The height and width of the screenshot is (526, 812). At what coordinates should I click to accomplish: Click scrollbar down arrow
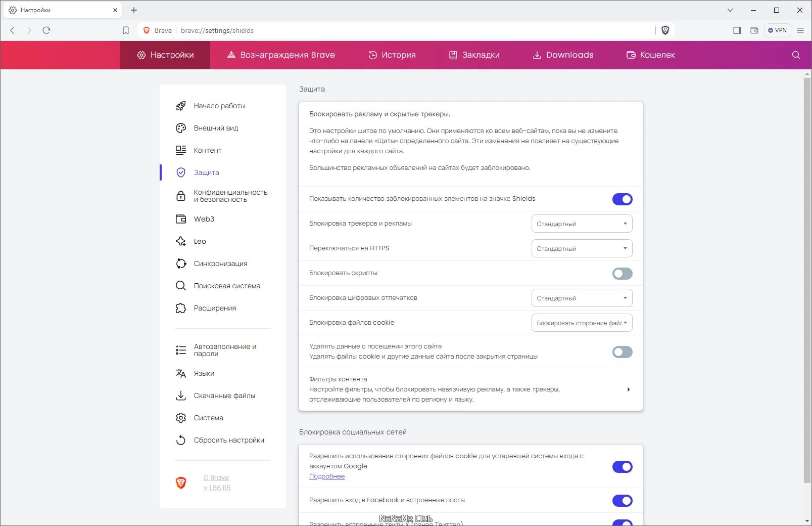pyautogui.click(x=807, y=521)
